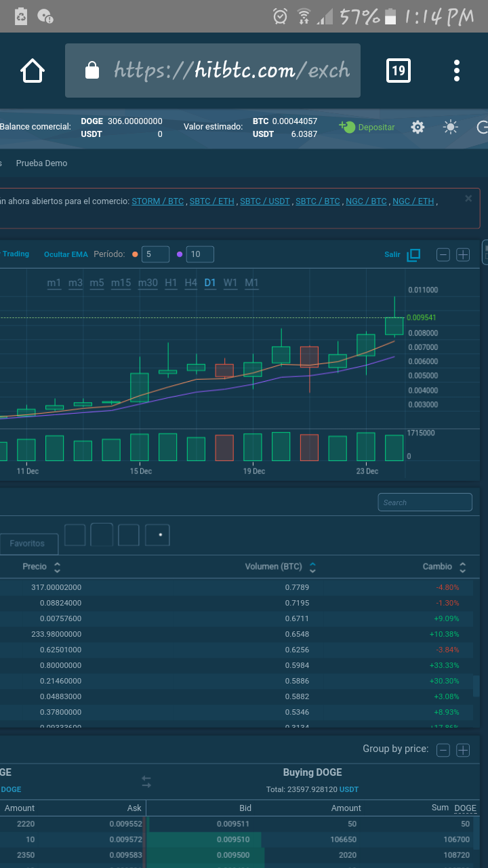Viewport: 488px width, 868px height.
Task: Click the purple EMA color dot
Action: 180,254
